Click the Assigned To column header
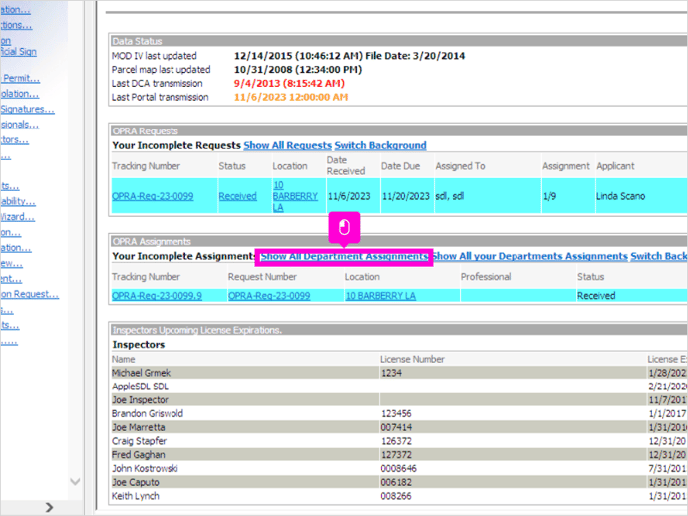The height and width of the screenshot is (516, 688). point(460,166)
